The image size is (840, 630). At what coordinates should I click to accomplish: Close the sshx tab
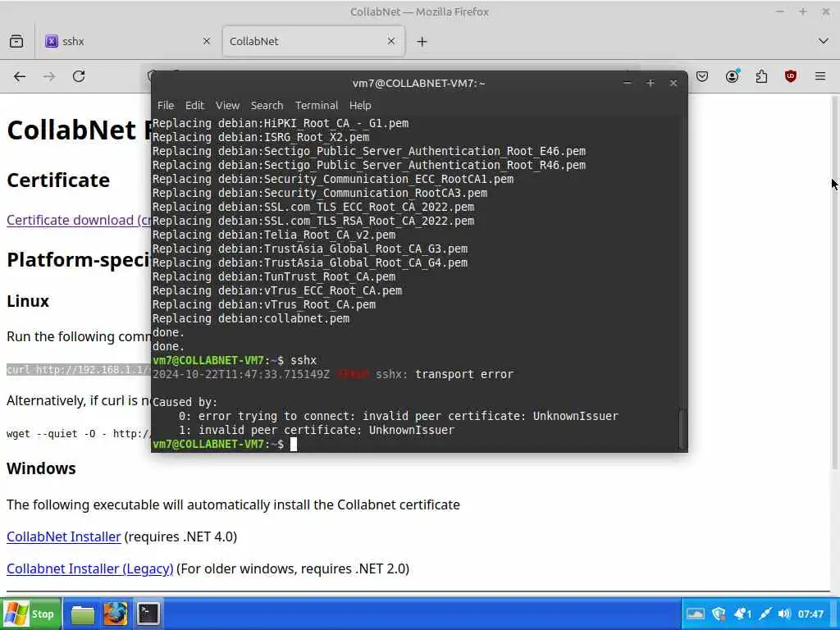tap(206, 41)
